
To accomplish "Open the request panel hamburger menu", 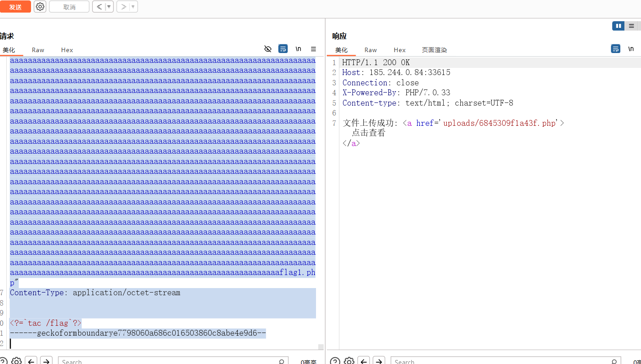I will [314, 49].
